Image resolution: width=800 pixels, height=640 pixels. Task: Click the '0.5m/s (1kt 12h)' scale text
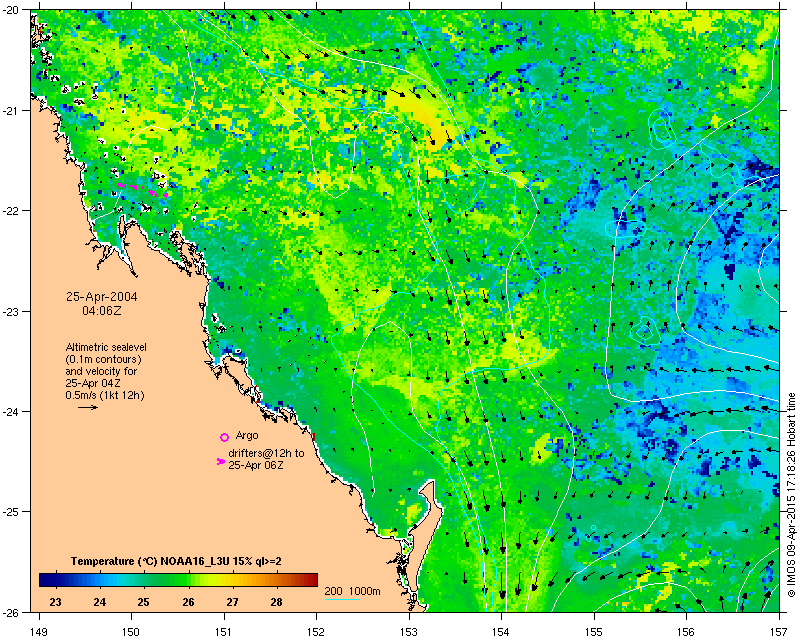click(105, 395)
